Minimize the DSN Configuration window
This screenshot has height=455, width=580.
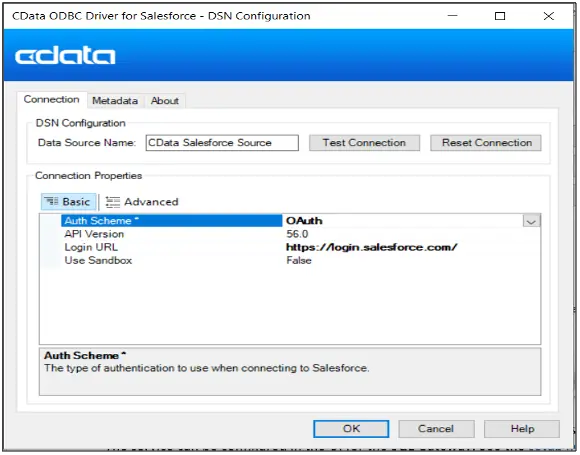point(452,16)
